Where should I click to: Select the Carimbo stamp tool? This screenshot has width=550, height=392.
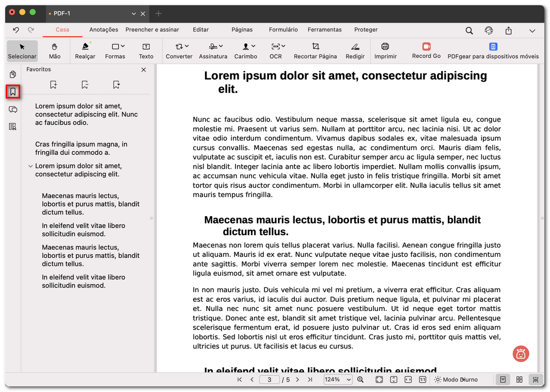246,51
